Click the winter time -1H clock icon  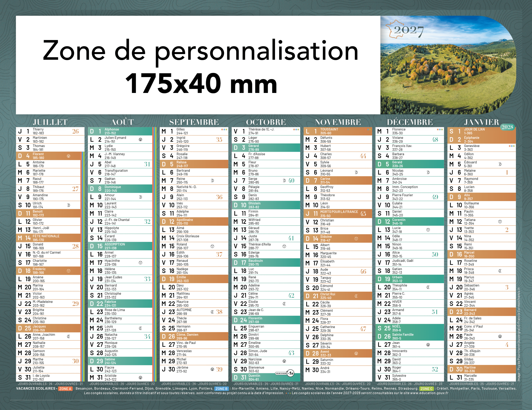tap(290, 373)
